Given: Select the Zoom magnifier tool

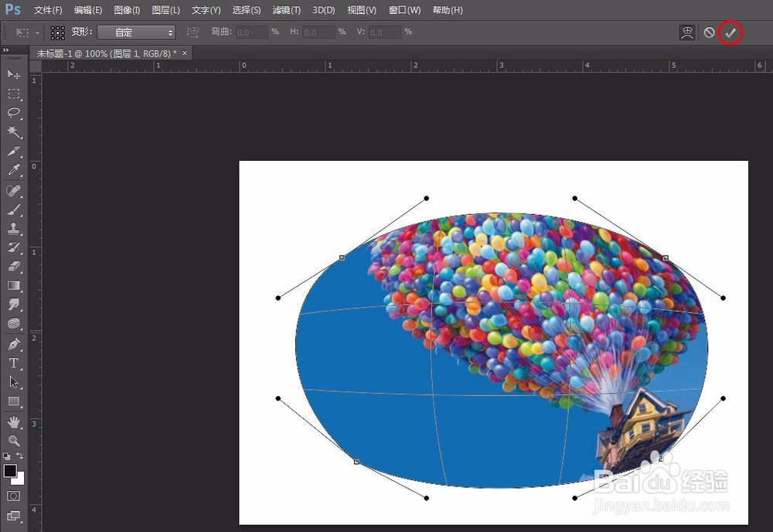Looking at the screenshot, I should tap(13, 440).
